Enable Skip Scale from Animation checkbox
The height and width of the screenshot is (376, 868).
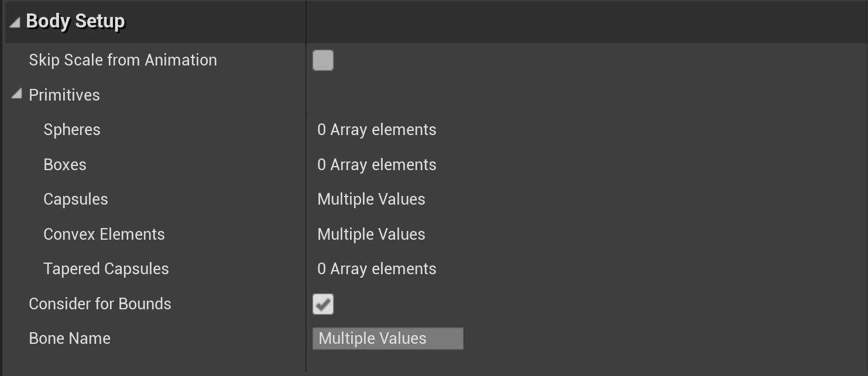point(323,60)
